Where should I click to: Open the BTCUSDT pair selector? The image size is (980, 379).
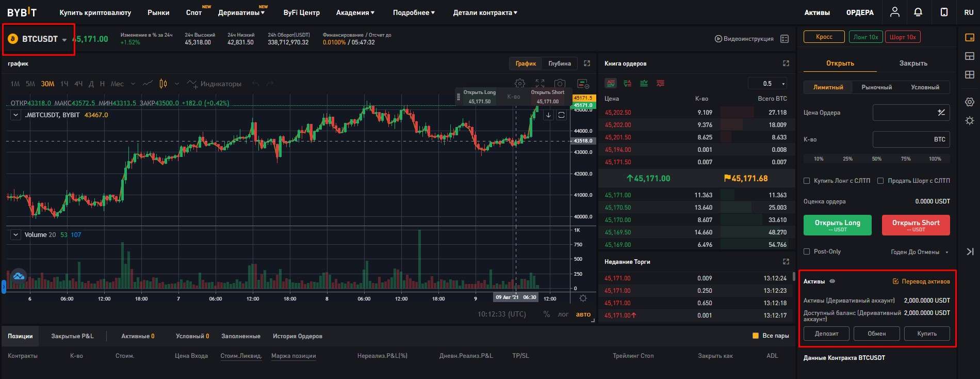(39, 39)
